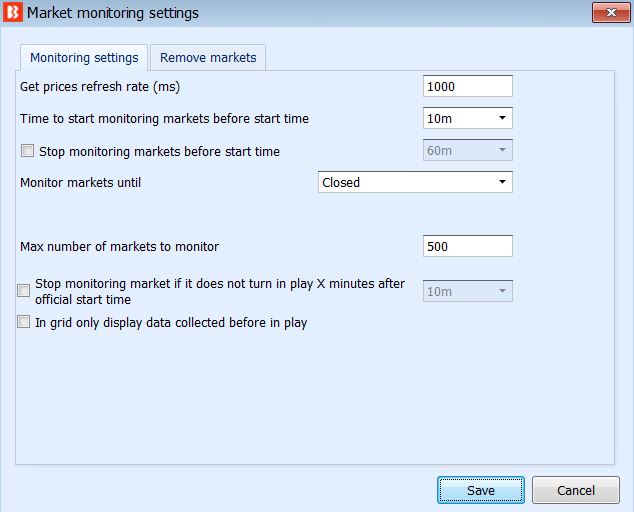Click the Max number of markets field

click(x=468, y=246)
